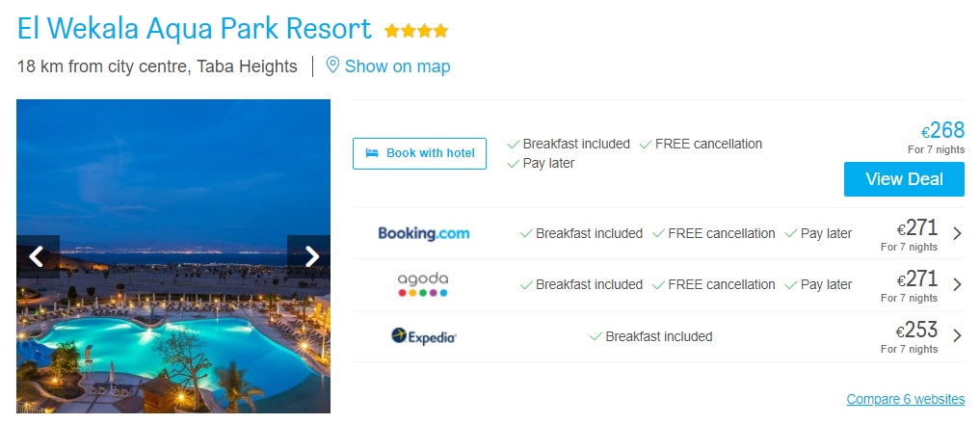Select the €271 Booking.com price

tap(916, 228)
